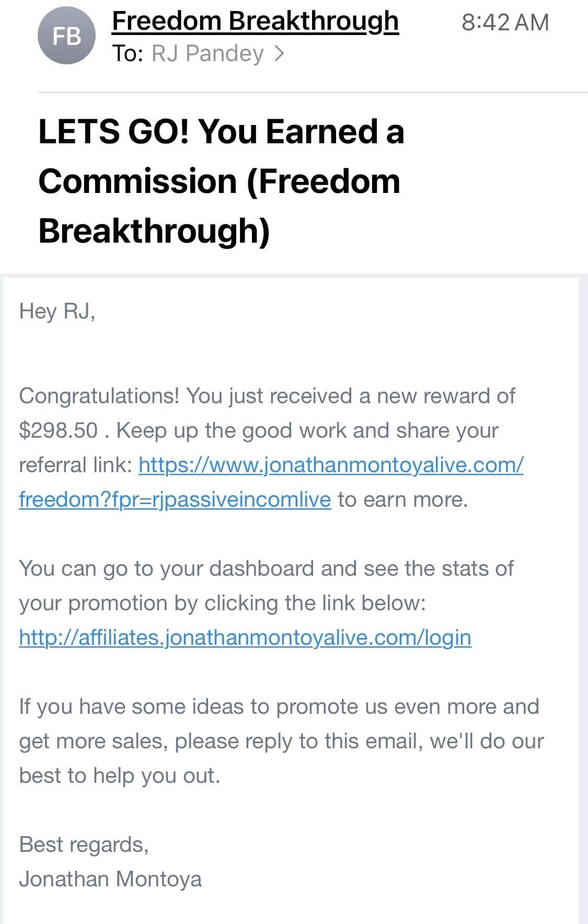Click the "LETS GO! You Earned a" subject line

(221, 131)
